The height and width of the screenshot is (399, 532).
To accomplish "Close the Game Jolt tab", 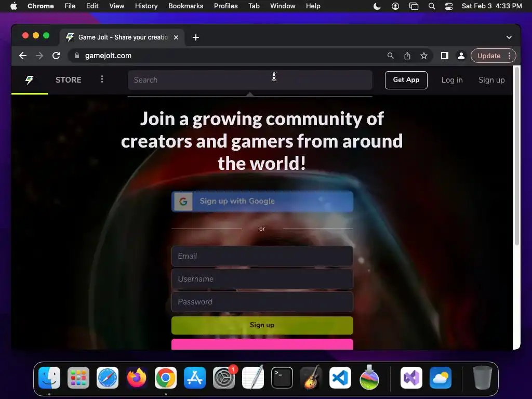I will point(176,37).
